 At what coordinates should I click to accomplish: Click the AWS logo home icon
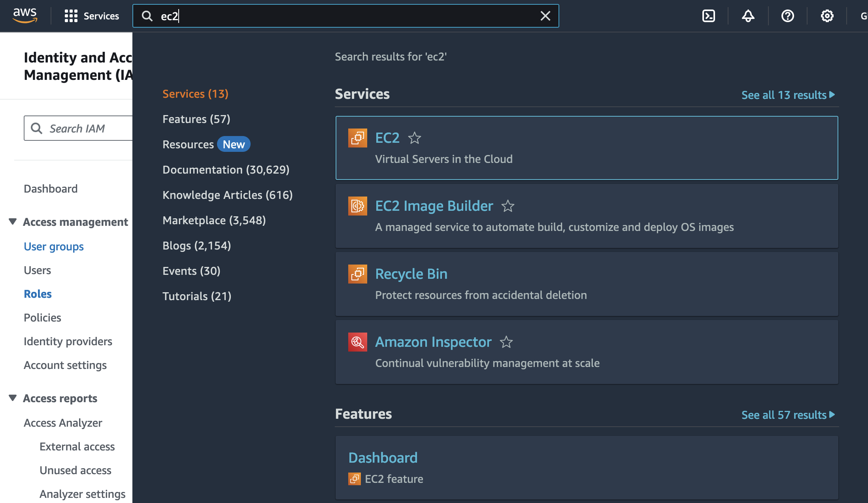pos(25,16)
